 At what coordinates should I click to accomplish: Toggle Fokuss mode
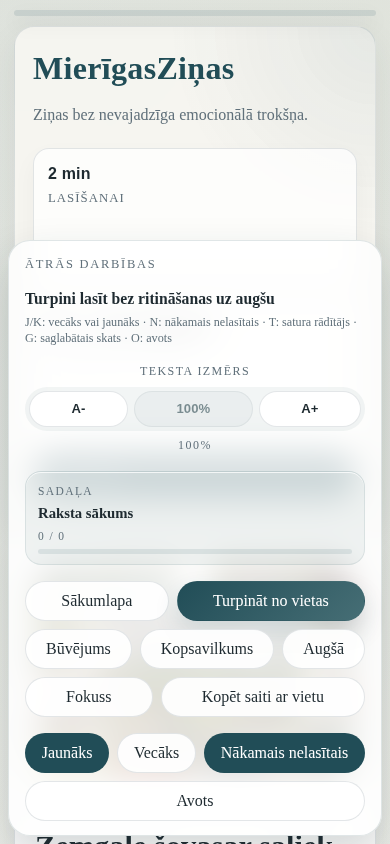point(89,697)
